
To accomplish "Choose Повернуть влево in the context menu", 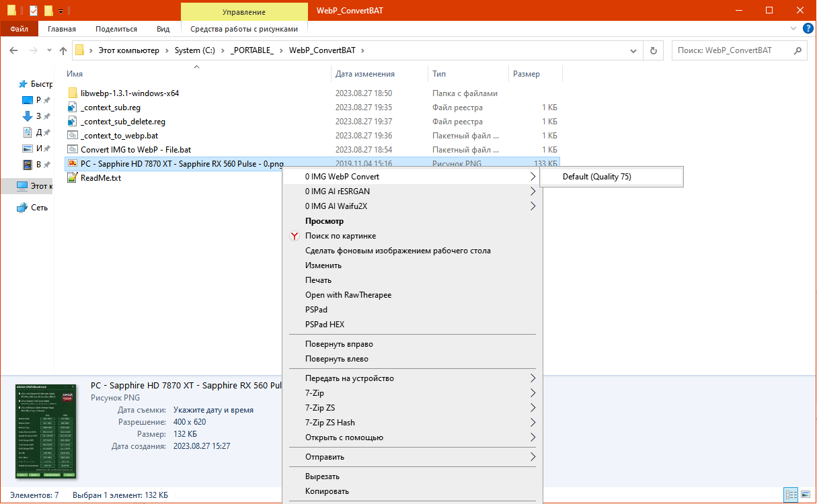I will [412, 359].
